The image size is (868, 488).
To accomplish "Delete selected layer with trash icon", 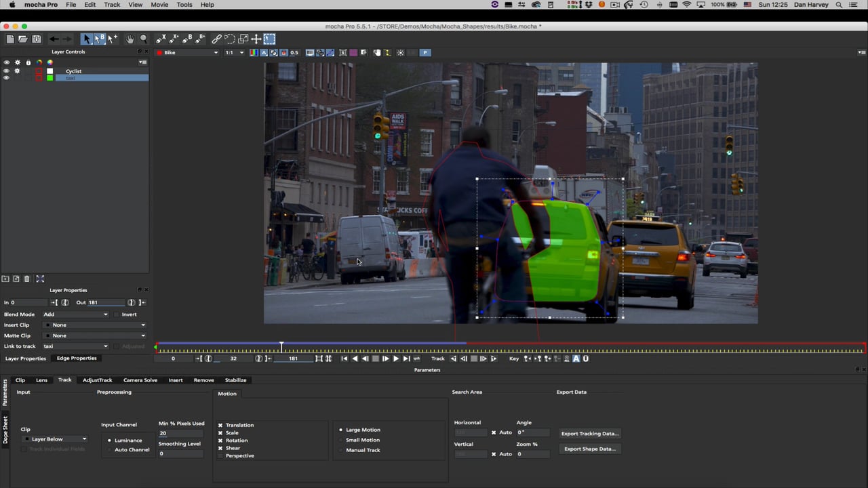I will coord(27,279).
